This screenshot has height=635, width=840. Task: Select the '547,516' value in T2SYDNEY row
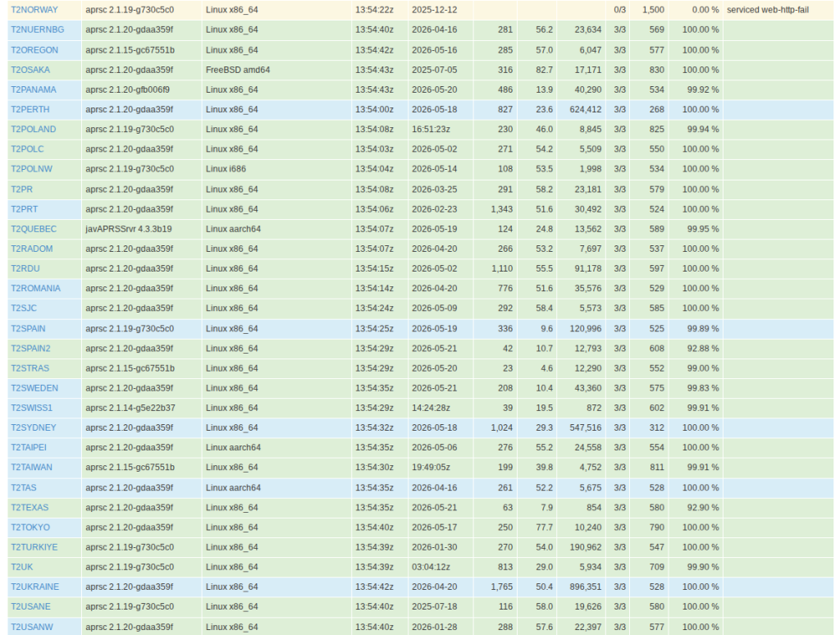(x=586, y=427)
